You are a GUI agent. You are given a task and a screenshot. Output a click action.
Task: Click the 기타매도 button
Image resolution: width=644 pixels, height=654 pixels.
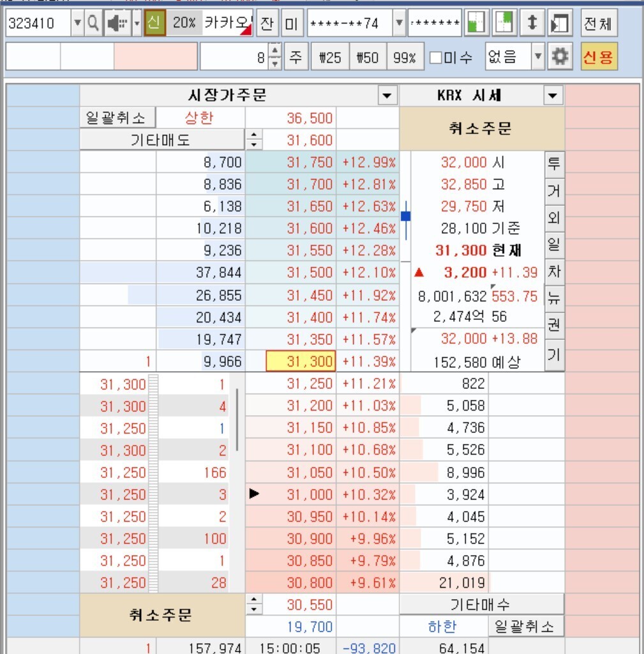tap(161, 140)
